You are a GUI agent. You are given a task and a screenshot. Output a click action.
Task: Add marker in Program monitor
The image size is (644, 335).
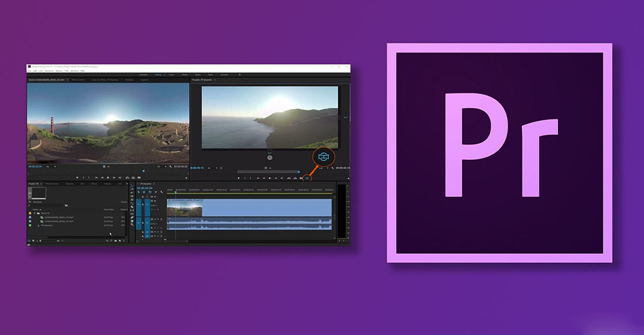pyautogui.click(x=239, y=178)
